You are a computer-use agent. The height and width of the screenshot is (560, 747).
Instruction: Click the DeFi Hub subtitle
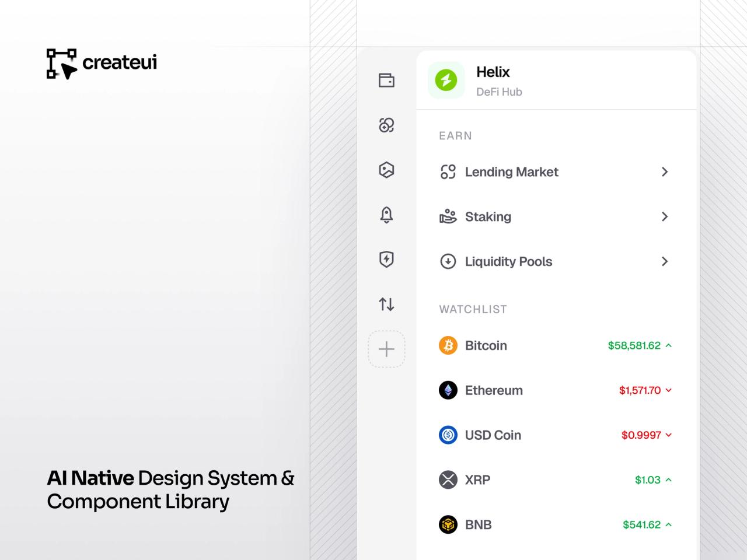click(x=499, y=92)
